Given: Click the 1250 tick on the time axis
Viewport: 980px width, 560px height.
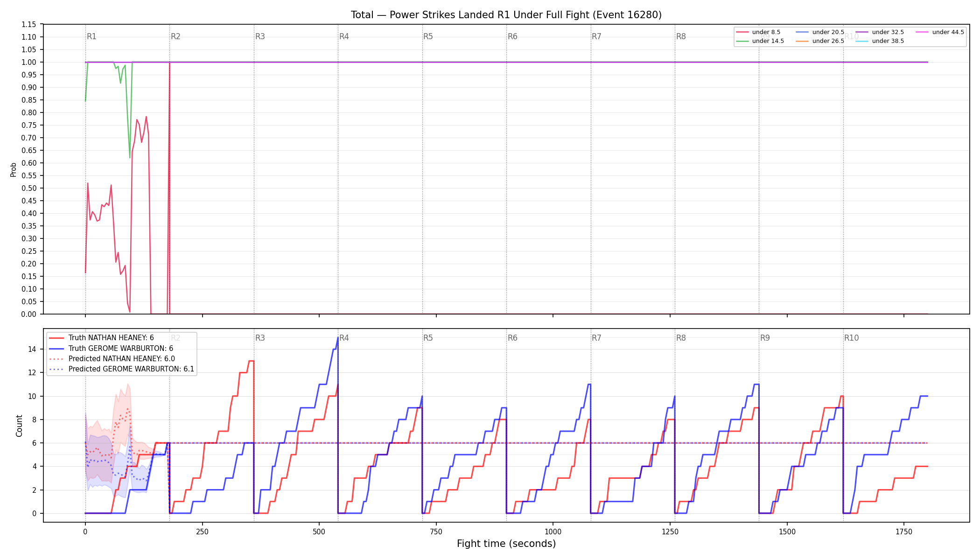Looking at the screenshot, I should [x=670, y=532].
